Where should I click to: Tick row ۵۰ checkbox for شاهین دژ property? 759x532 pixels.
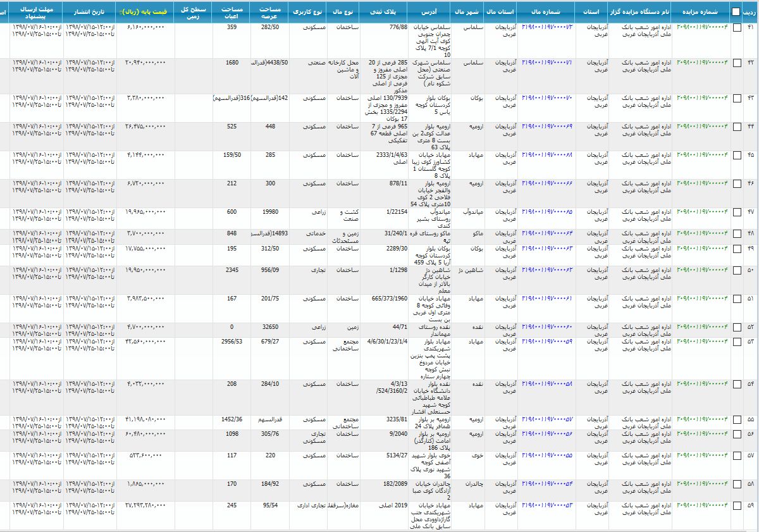coord(737,270)
